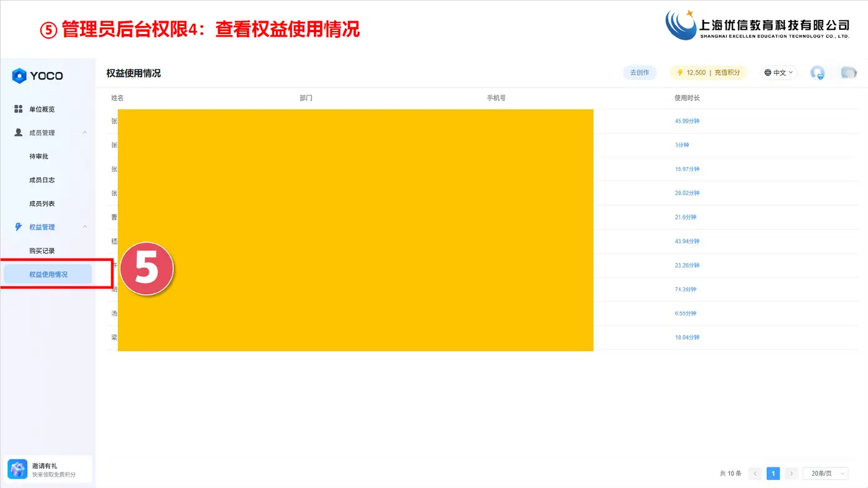This screenshot has width=868, height=488.
Task: Open the 20条/页 page size dropdown
Action: click(x=825, y=473)
